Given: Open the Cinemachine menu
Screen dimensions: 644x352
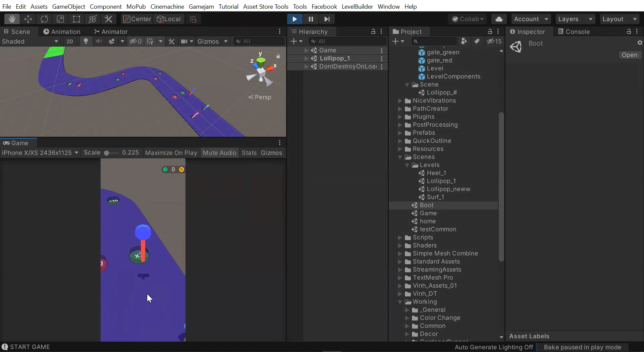Looking at the screenshot, I should click(x=167, y=6).
